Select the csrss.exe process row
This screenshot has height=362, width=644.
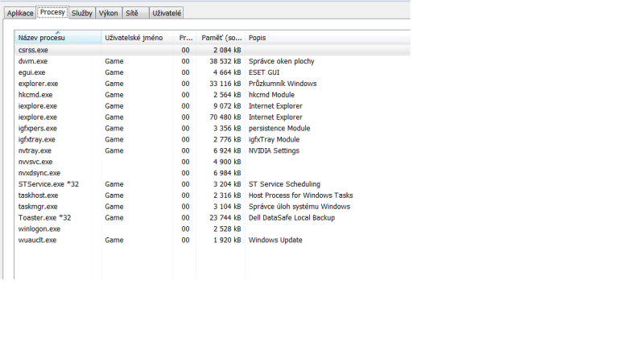pyautogui.click(x=34, y=50)
